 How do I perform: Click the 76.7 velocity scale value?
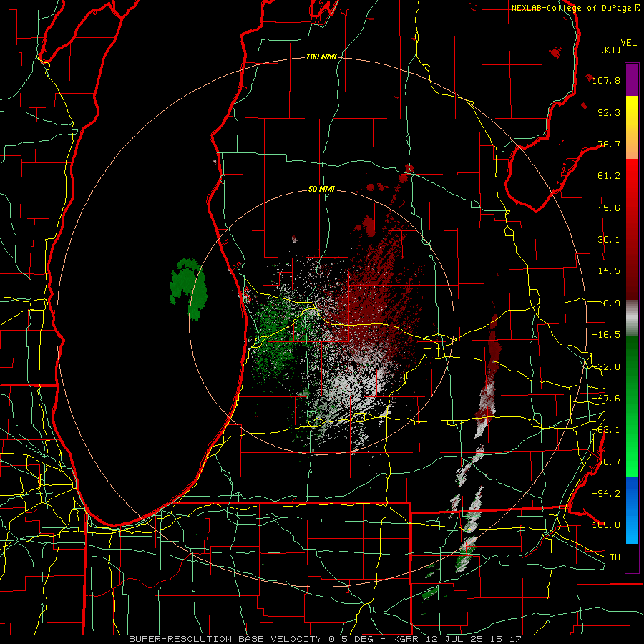pyautogui.click(x=609, y=144)
